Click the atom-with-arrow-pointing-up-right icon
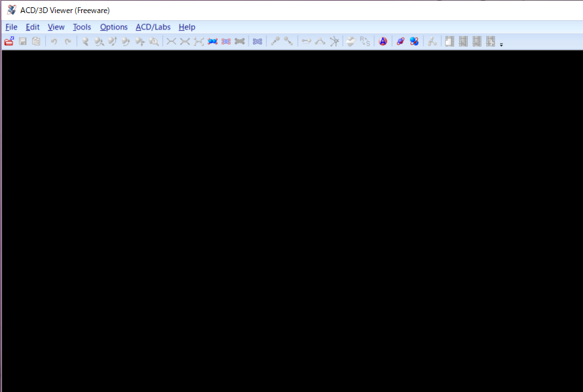This screenshot has width=583, height=392. pyautogui.click(x=275, y=41)
